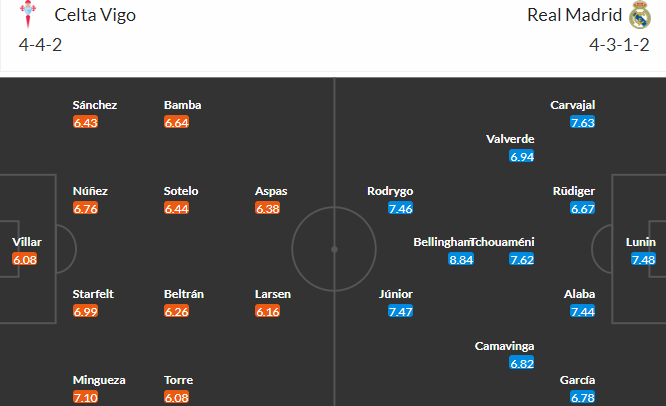Click Mingueza's 7.10 rating badge
Viewport: 666px width, 406px height.
(85, 397)
